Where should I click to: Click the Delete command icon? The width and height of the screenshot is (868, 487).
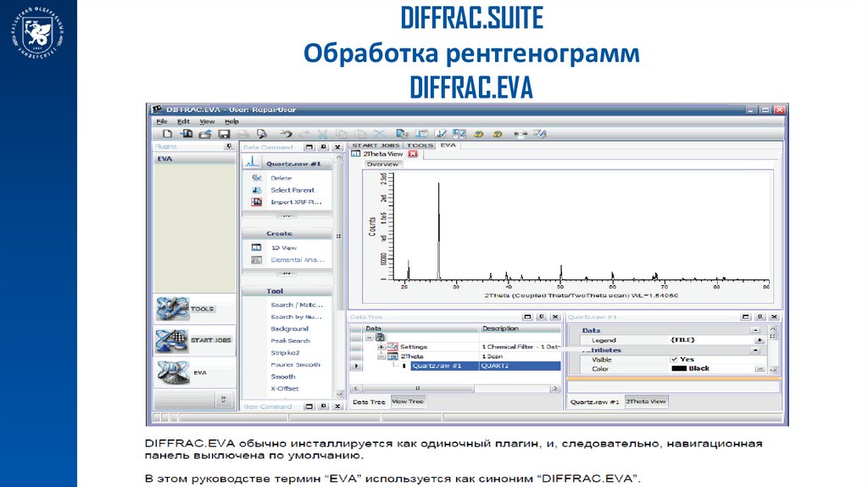coord(256,178)
